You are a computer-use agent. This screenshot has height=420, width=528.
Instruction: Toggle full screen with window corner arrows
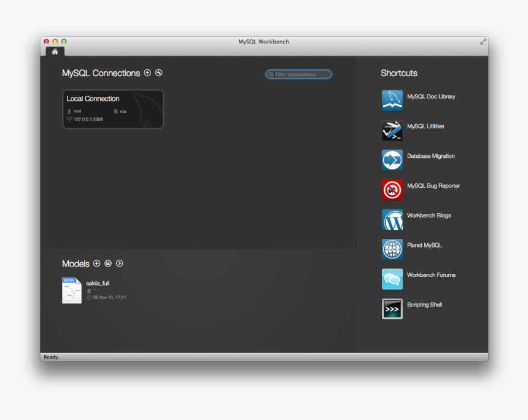483,42
